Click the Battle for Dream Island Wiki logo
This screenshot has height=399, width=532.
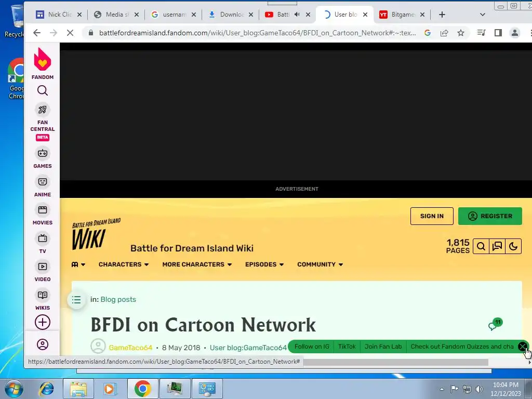(x=96, y=234)
